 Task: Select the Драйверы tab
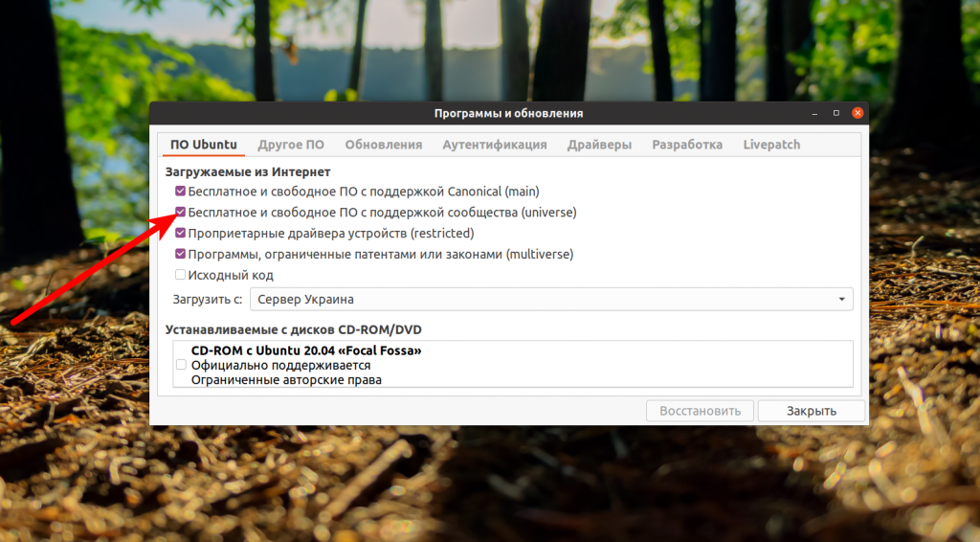click(x=599, y=145)
